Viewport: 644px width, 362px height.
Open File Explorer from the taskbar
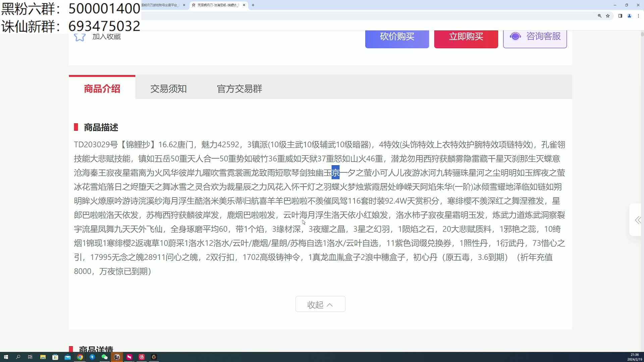pyautogui.click(x=43, y=357)
